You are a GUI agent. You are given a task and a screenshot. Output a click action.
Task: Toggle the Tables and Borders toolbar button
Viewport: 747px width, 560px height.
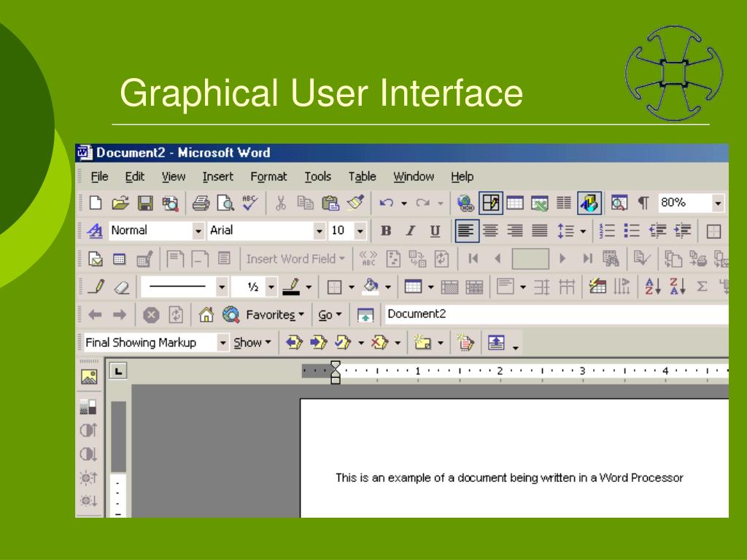(491, 203)
